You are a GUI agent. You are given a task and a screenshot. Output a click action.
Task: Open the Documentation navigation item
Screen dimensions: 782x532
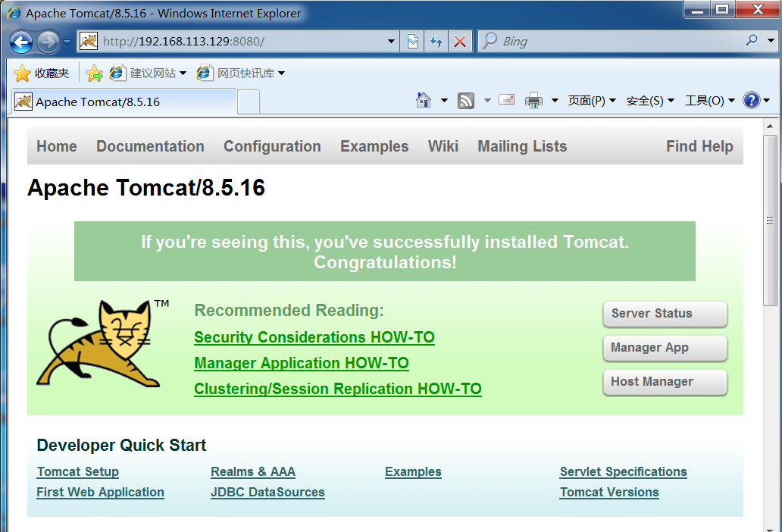click(x=150, y=146)
